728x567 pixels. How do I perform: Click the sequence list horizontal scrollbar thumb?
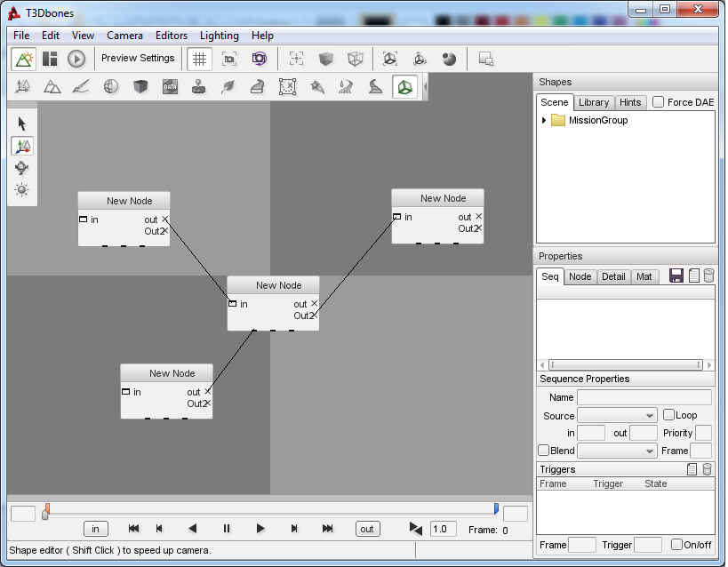click(x=626, y=365)
